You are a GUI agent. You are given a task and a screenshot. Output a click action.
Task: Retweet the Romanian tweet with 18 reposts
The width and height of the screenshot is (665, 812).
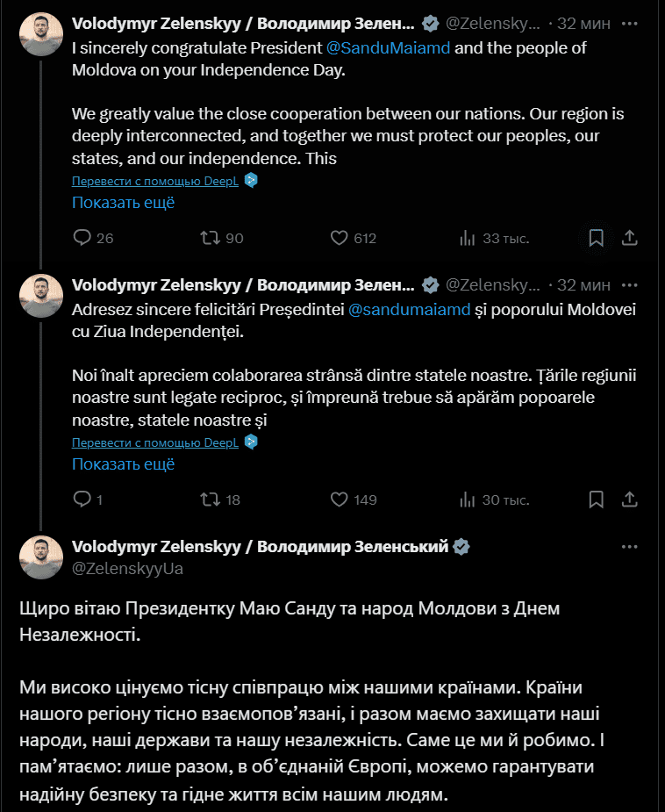pos(211,499)
